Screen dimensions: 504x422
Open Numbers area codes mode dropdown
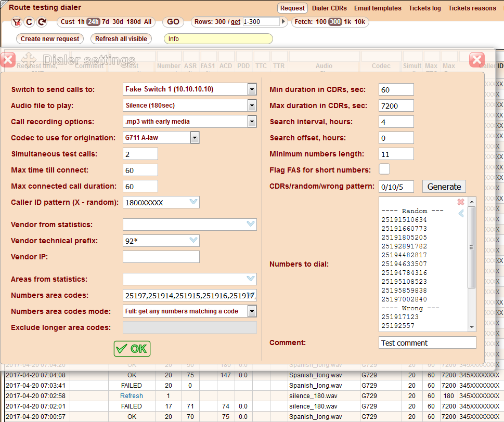tap(252, 311)
